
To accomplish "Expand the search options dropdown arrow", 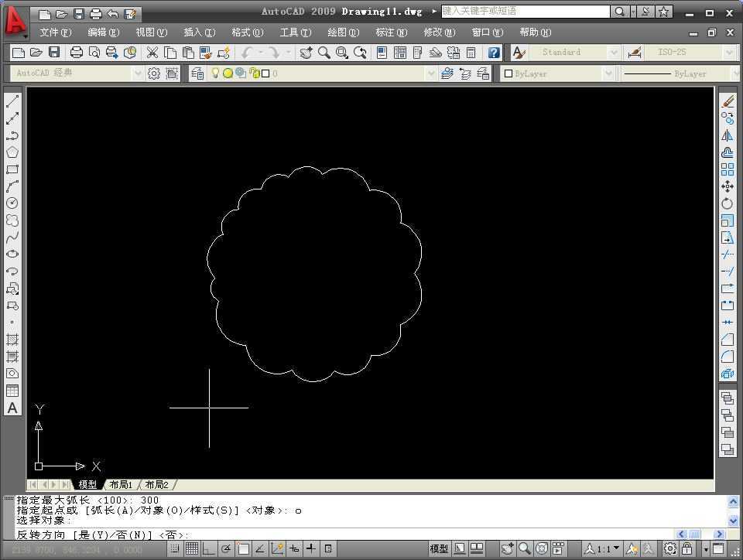I will (x=633, y=12).
